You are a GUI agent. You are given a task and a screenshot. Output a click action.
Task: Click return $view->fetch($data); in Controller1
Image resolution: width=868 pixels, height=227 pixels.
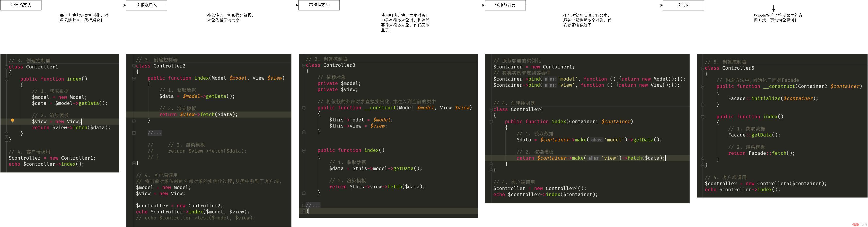tap(71, 127)
